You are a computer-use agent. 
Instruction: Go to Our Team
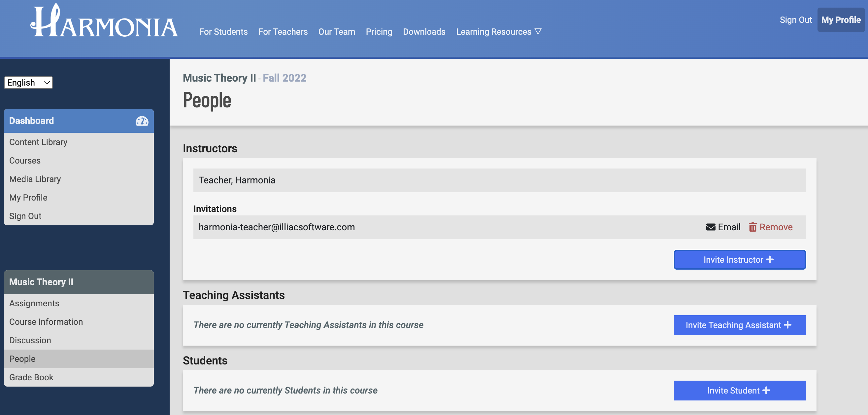[337, 32]
